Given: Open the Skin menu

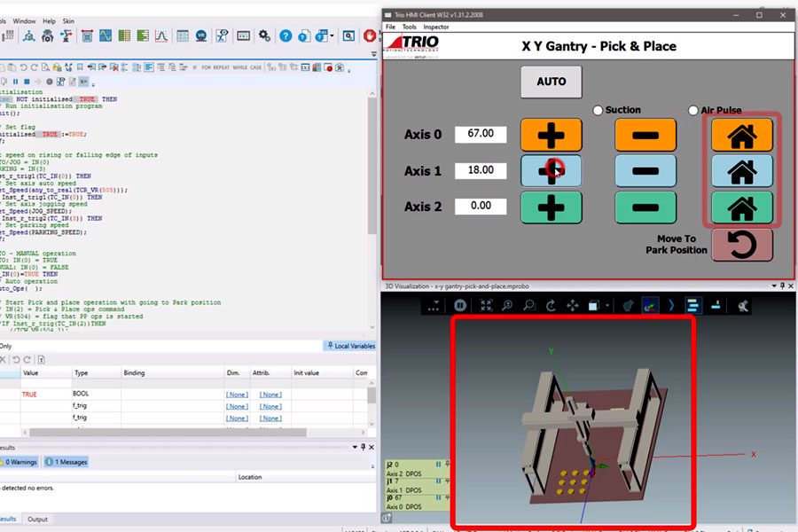Looking at the screenshot, I should (68, 21).
